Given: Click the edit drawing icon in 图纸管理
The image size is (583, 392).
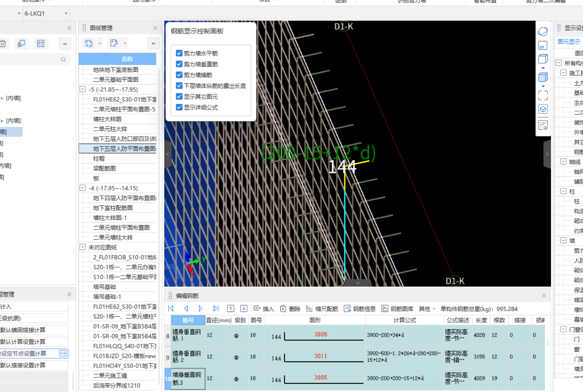Looking at the screenshot, I should 114,44.
